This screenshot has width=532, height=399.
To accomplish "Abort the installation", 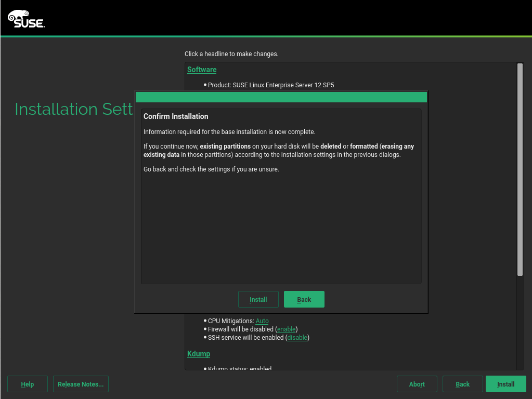I will click(417, 384).
